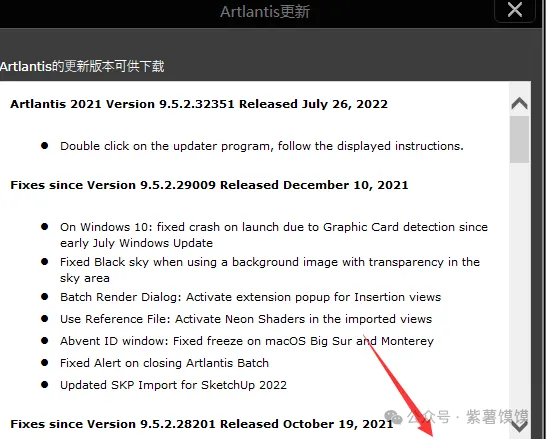The image size is (547, 439).
Task: Close the Artlantis update dialog
Action: pyautogui.click(x=515, y=10)
